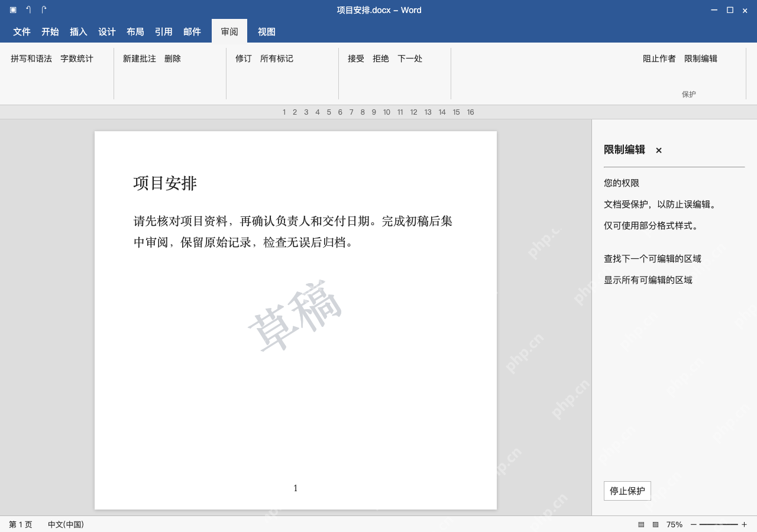
Task: Click 显示所有可编辑的区域 link
Action: (x=648, y=280)
